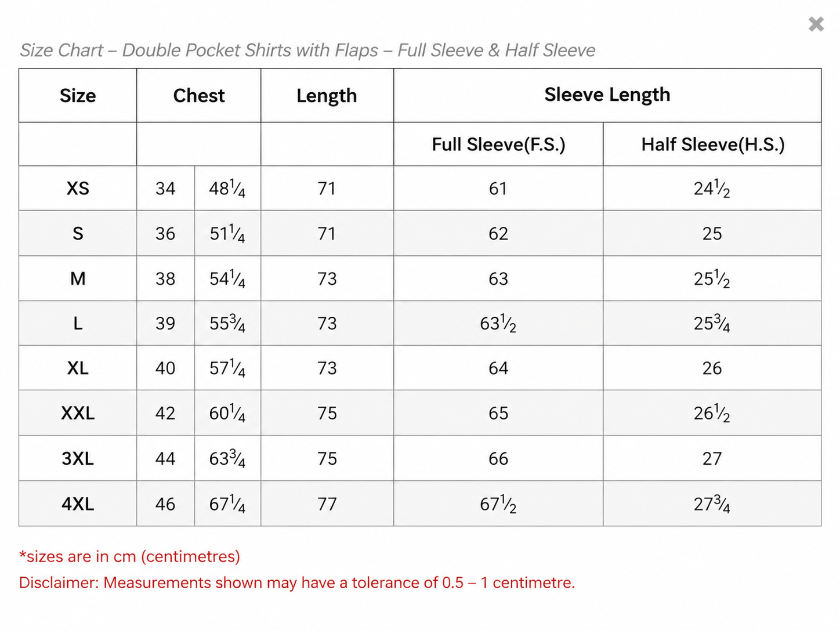Close the size chart popup

tap(816, 24)
